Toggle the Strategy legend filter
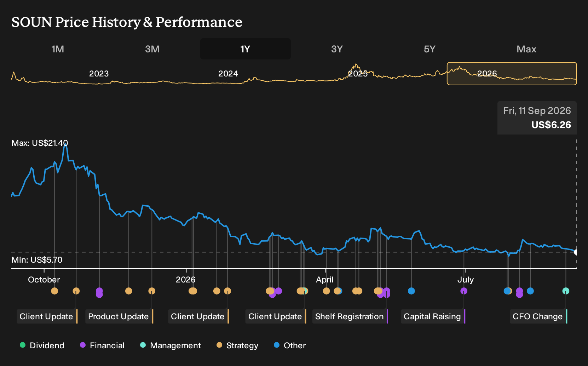 pyautogui.click(x=237, y=345)
